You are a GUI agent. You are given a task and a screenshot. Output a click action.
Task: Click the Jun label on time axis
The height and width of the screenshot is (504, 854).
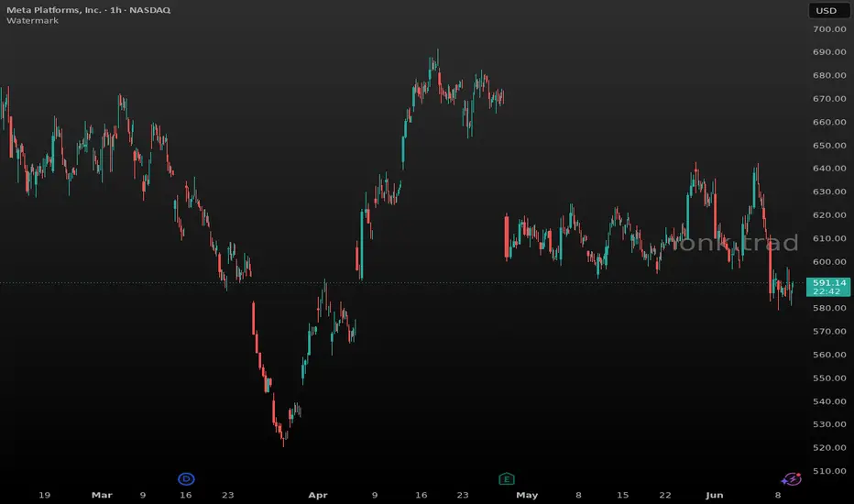[714, 495]
